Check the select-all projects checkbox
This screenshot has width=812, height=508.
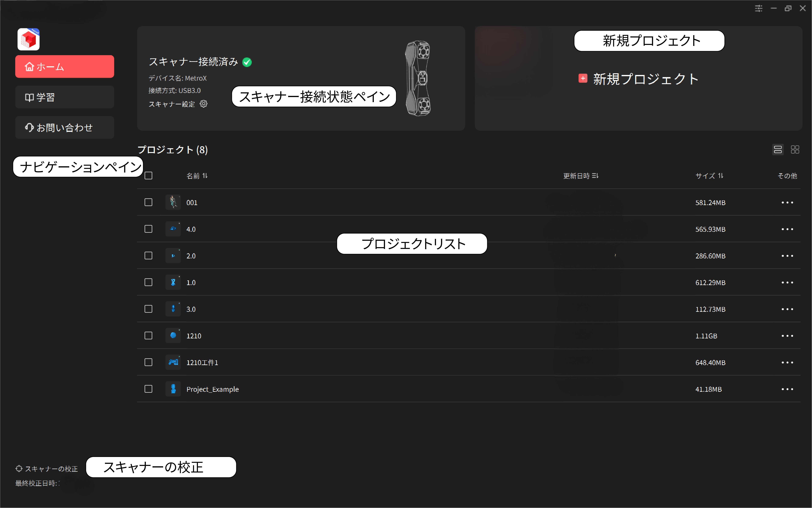coord(148,175)
